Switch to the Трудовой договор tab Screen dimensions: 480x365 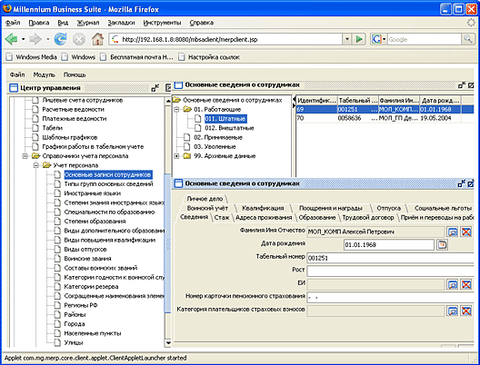tap(368, 217)
